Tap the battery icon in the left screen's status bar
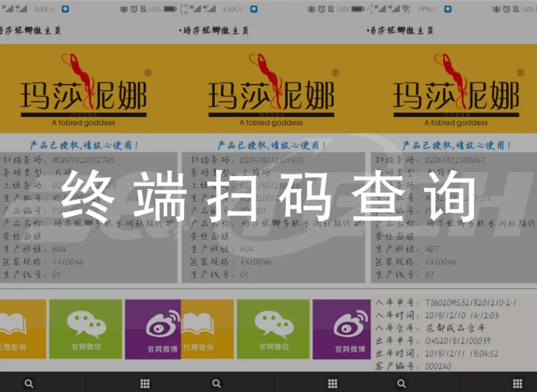 coord(170,9)
